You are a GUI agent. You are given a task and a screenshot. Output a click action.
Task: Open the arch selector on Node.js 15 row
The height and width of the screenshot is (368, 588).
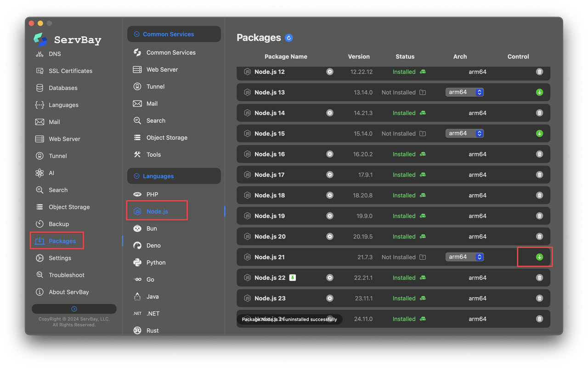point(464,133)
